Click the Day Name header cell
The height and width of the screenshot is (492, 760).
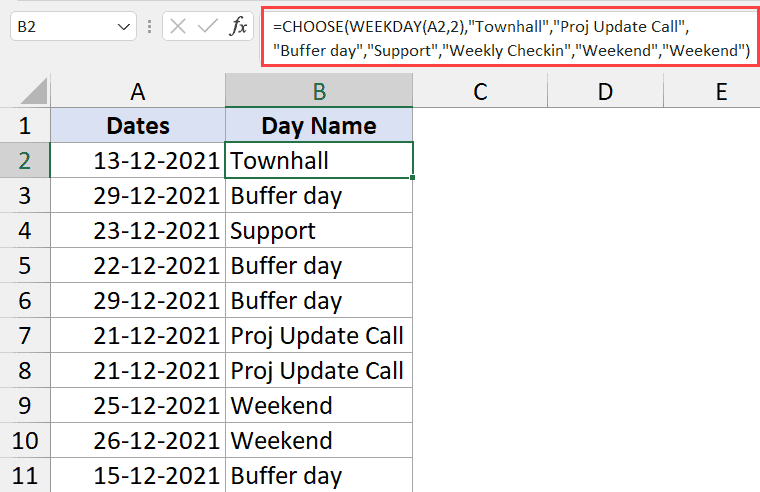318,126
